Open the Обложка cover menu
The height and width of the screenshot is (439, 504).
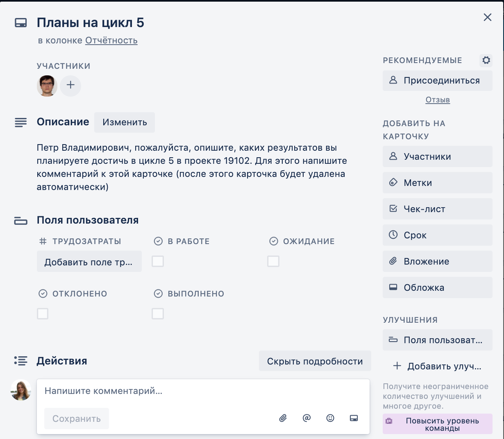437,287
